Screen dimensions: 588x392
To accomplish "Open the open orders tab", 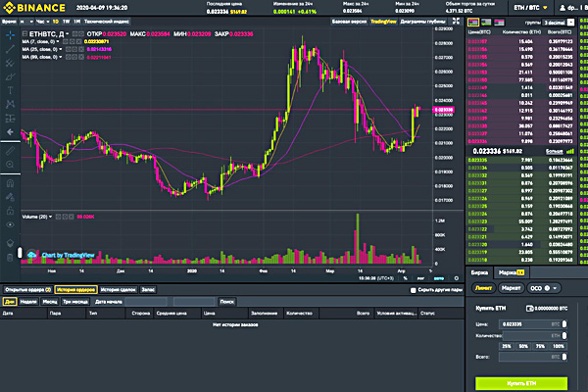I will pyautogui.click(x=28, y=290).
